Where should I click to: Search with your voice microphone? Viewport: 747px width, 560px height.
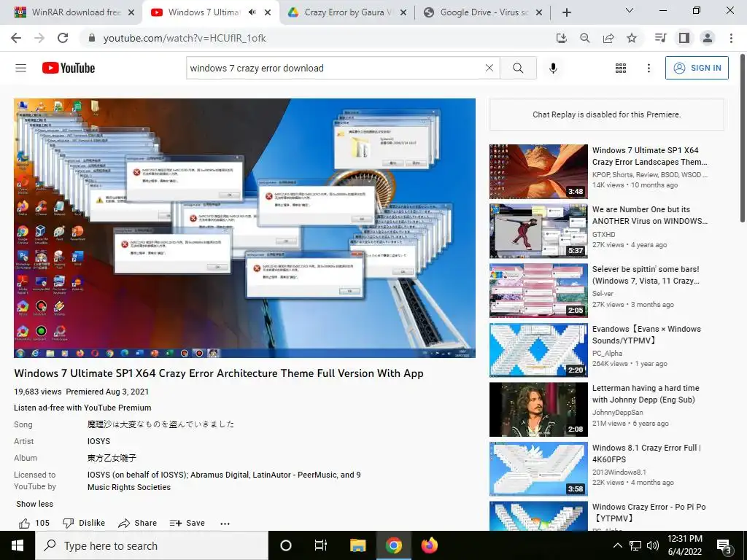pos(553,68)
